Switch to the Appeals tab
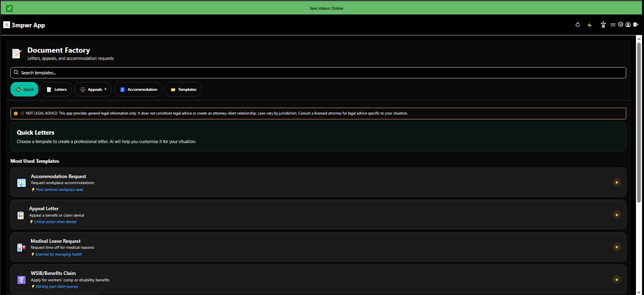644x295 pixels. point(93,89)
